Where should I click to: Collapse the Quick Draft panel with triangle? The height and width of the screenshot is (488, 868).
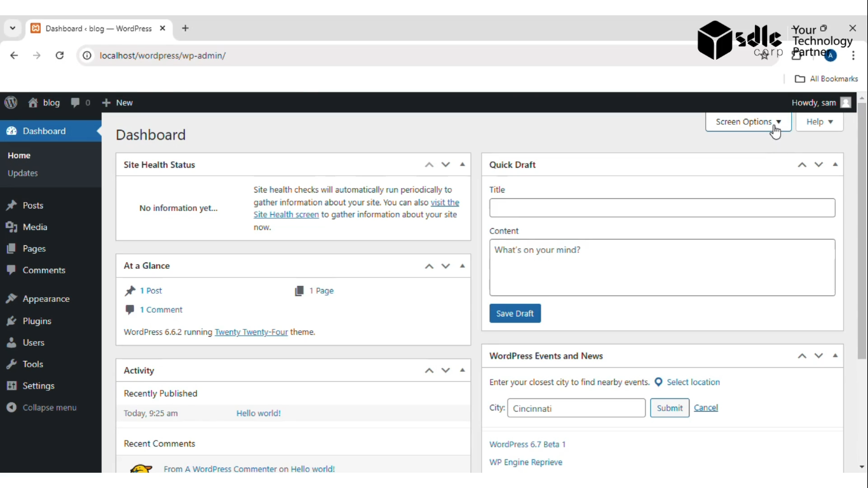tap(835, 165)
